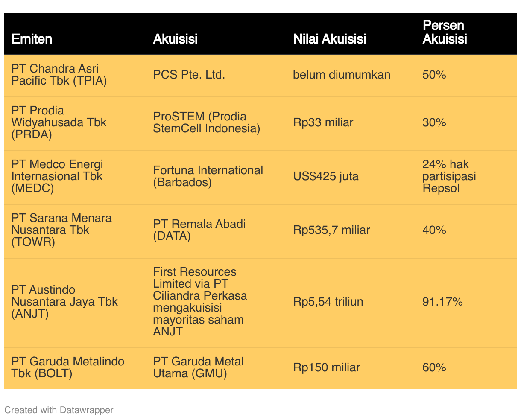Click the PT Sarana Menara Nusantara cell
The image size is (521, 420).
[61, 230]
